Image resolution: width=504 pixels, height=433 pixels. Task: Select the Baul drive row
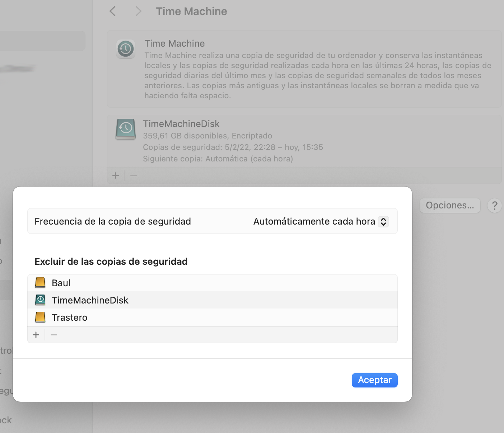pos(213,283)
